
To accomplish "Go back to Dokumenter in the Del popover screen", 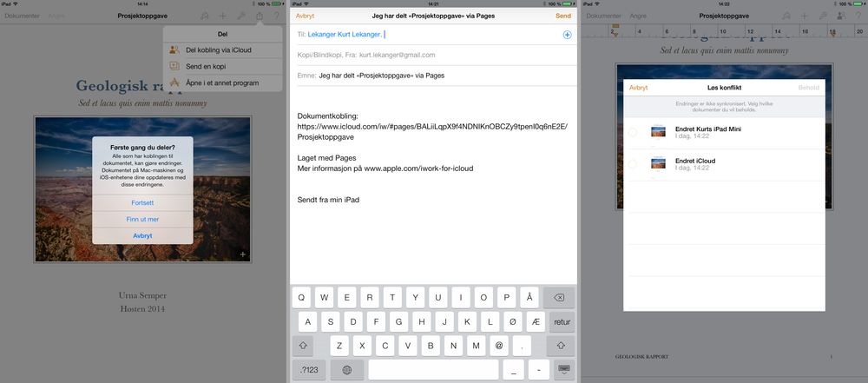I will coord(23,17).
